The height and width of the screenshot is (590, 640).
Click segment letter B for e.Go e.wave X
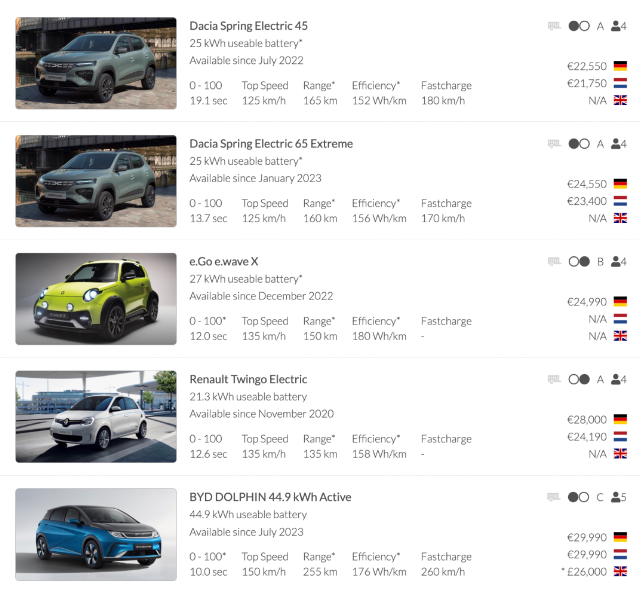click(600, 262)
